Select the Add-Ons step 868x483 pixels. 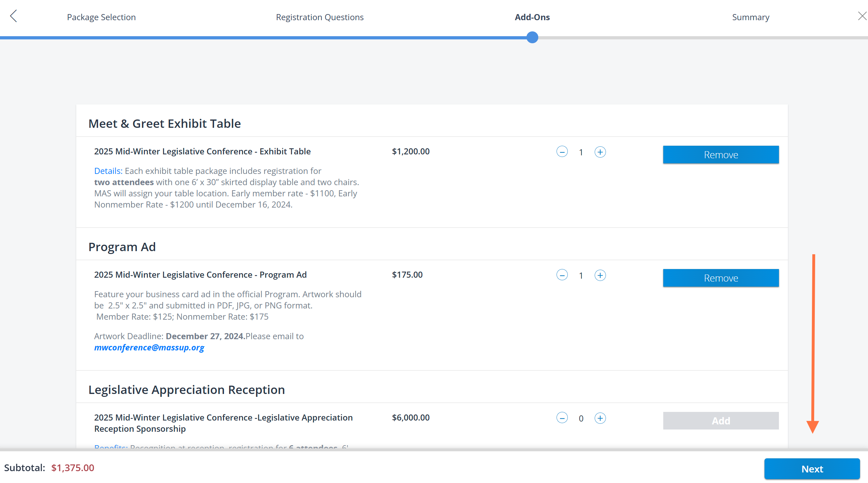pos(532,17)
